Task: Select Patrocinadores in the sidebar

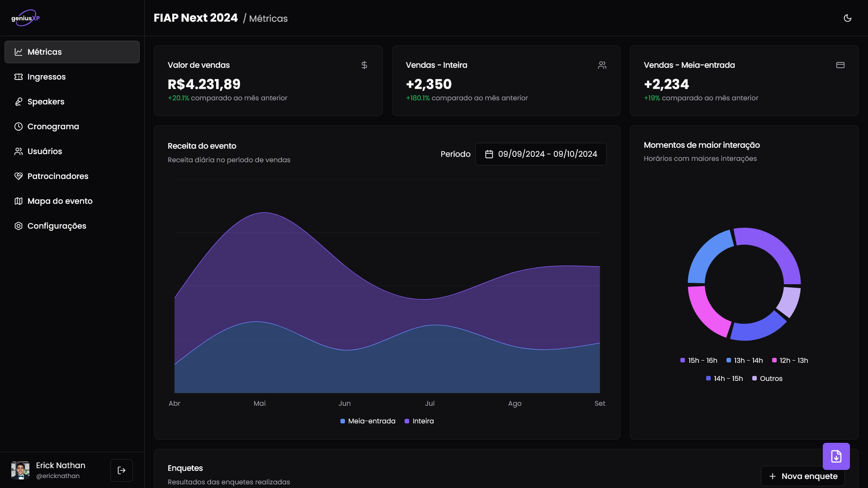Action: point(57,176)
